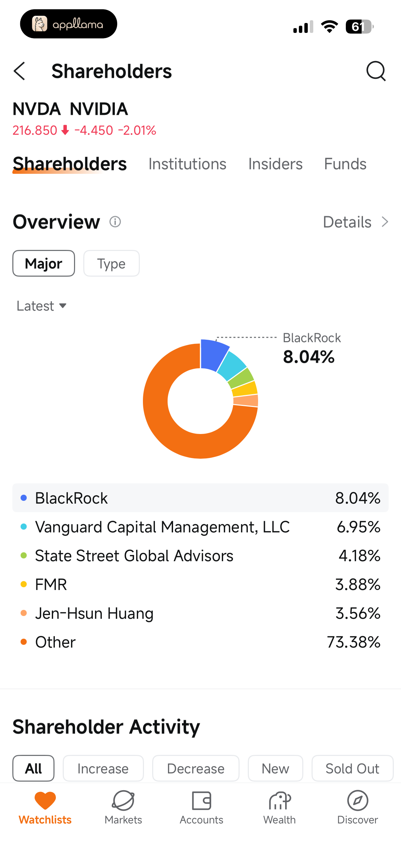The image size is (401, 868).
Task: Tap the blue BlackRock chart slice
Action: click(212, 355)
